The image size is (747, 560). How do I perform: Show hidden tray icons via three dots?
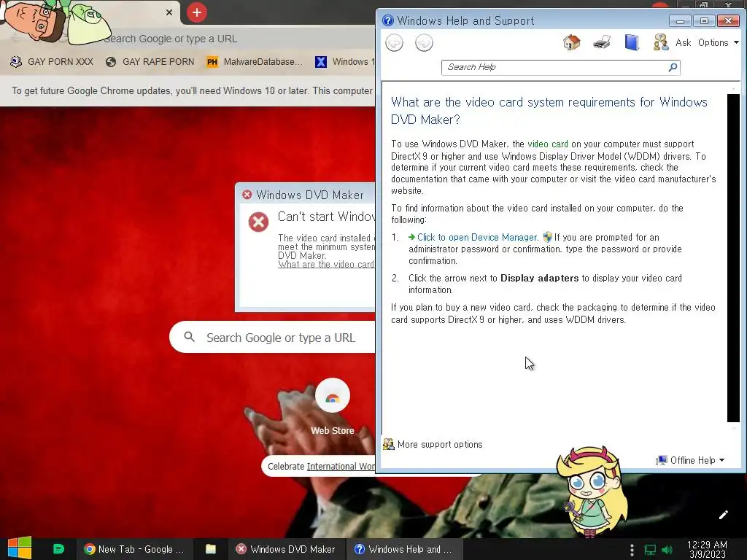(632, 550)
